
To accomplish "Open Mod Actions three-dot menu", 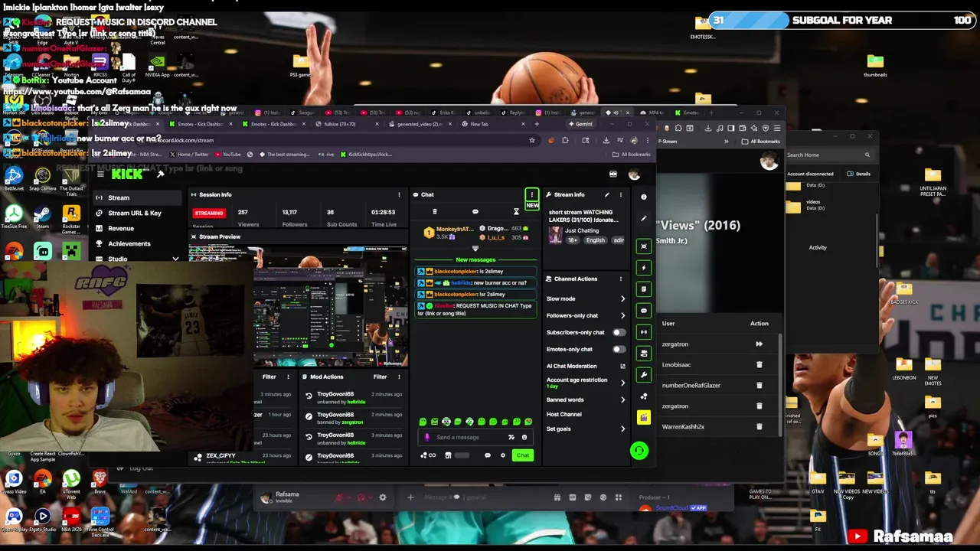I will click(399, 377).
